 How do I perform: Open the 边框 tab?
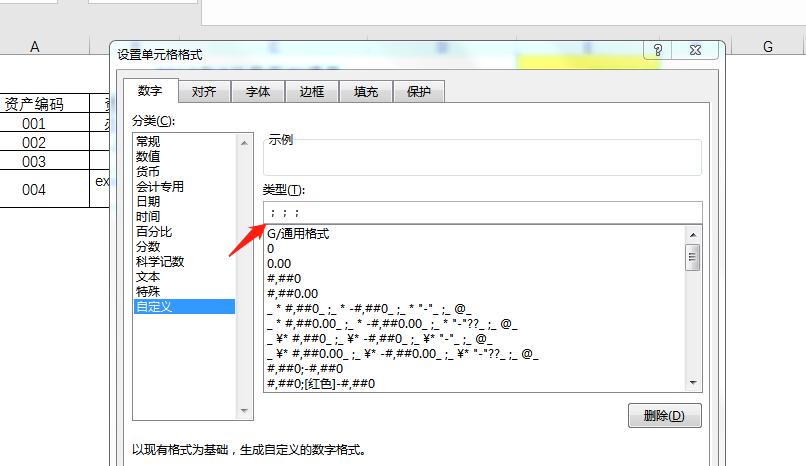coord(312,91)
